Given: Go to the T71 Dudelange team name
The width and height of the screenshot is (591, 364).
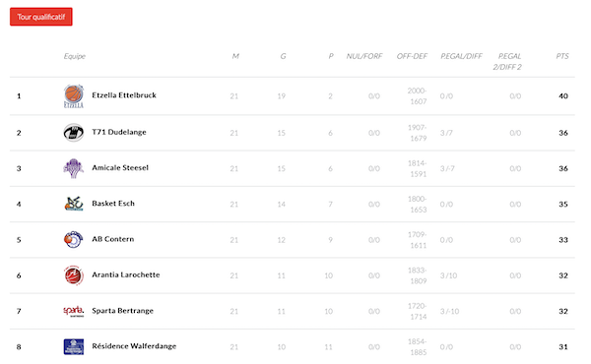Looking at the screenshot, I should pyautogui.click(x=119, y=132).
